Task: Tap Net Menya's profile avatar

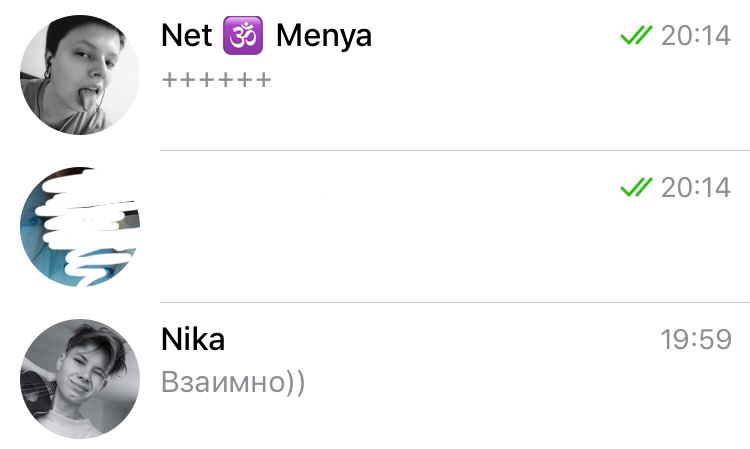Action: click(x=80, y=75)
